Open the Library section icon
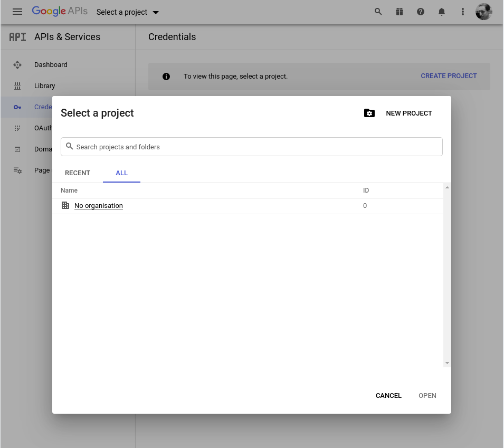The height and width of the screenshot is (448, 504). (x=17, y=85)
